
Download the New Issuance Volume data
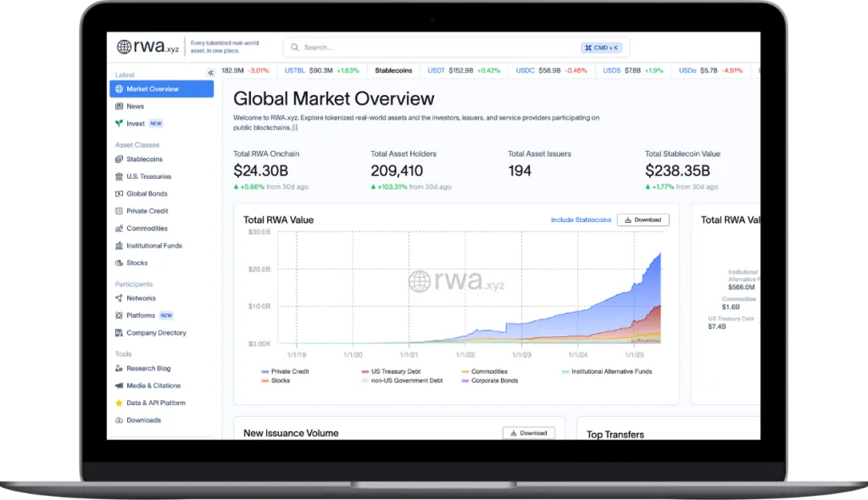click(x=528, y=433)
